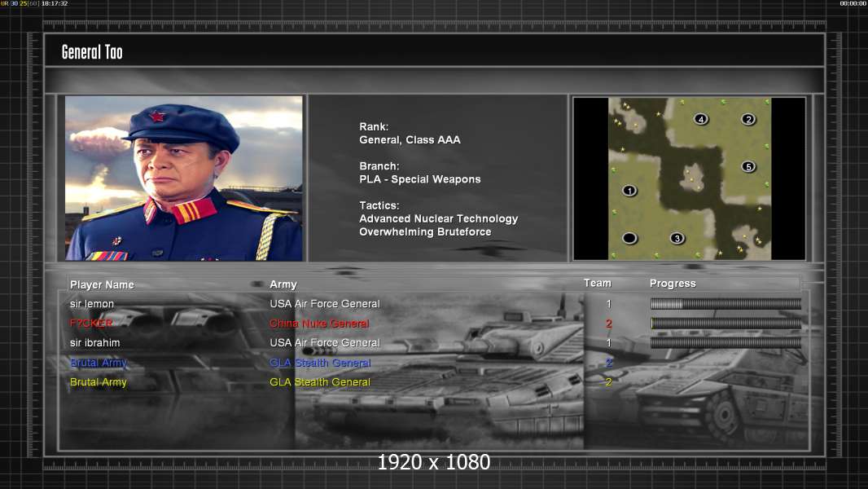
Task: Click the yellow Brutal Army player name
Action: click(x=99, y=382)
